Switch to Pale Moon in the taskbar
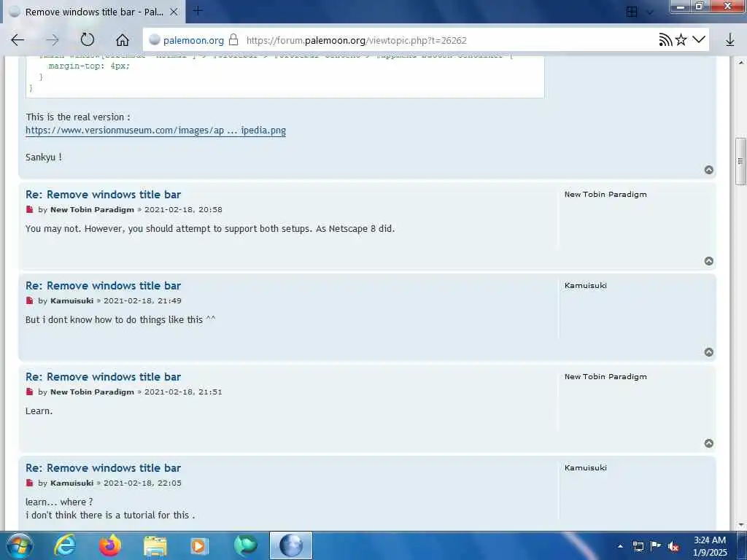Screen dimensions: 747x560 [291, 545]
